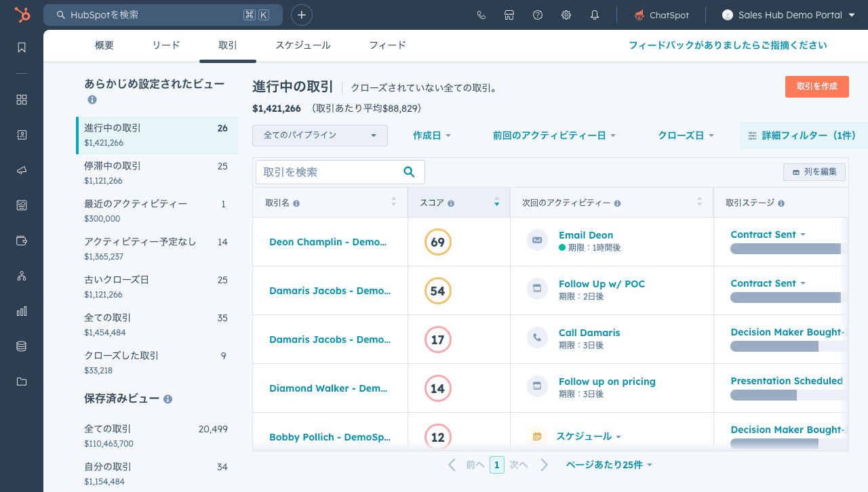Click stage progress bar for Deon Champlin
The height and width of the screenshot is (492, 868).
(x=789, y=249)
